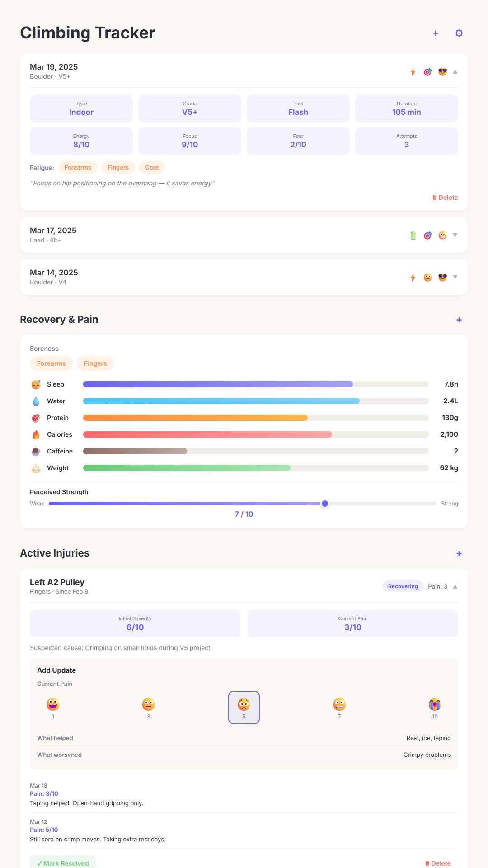Toggle the Fingers fatigue tag on Mar 19 session

pos(118,167)
